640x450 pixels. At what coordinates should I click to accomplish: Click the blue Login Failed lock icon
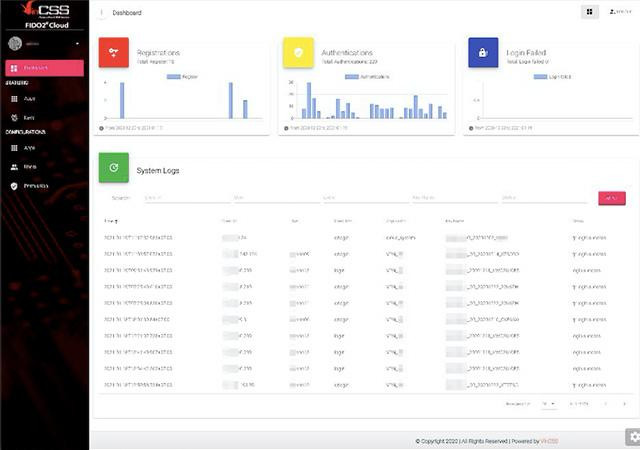click(x=483, y=53)
